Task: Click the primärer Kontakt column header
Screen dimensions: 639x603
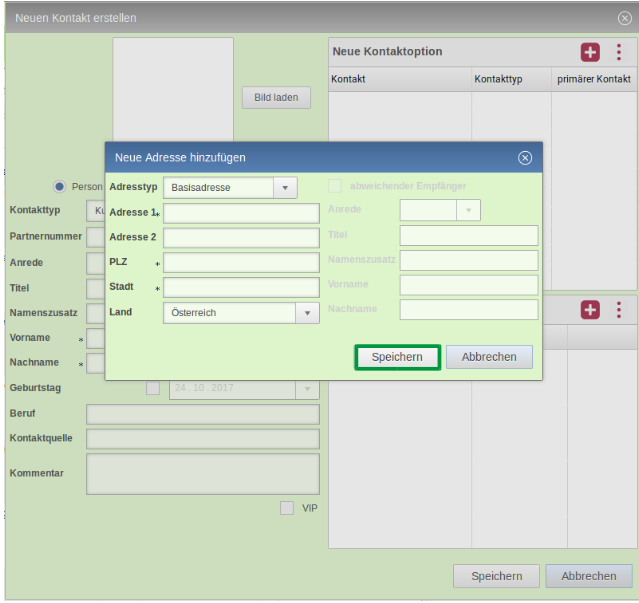Action: tap(594, 79)
